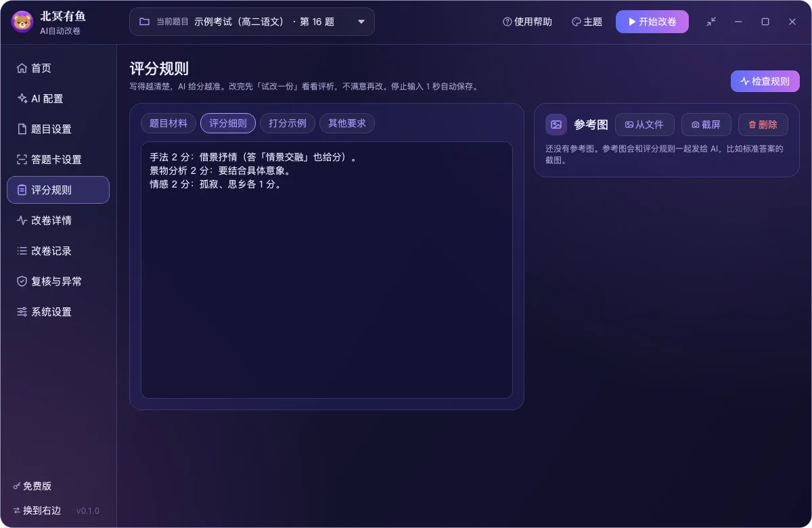Open 题目设置 from the sidebar
812x528 pixels.
pyautogui.click(x=58, y=129)
